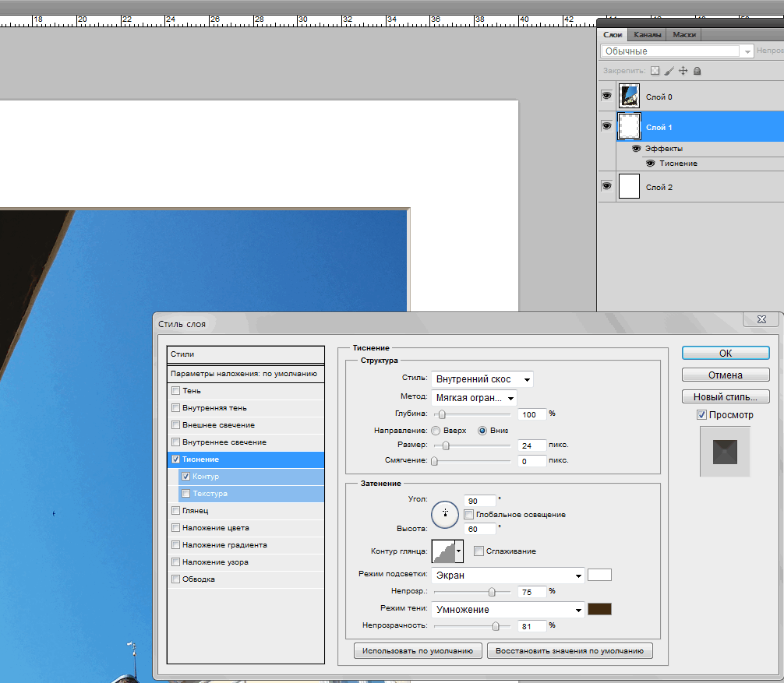Click Отмена button
This screenshot has height=683, width=784.
click(x=726, y=375)
